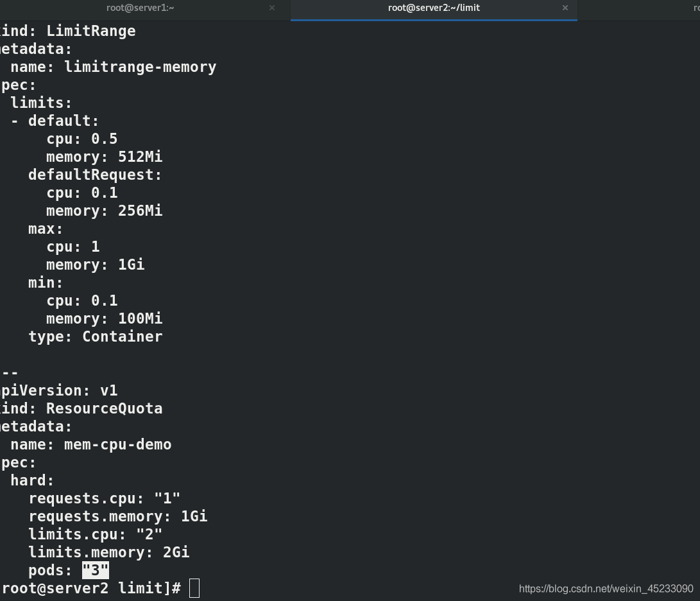Select the root@server2:~/limit tab

(x=434, y=8)
